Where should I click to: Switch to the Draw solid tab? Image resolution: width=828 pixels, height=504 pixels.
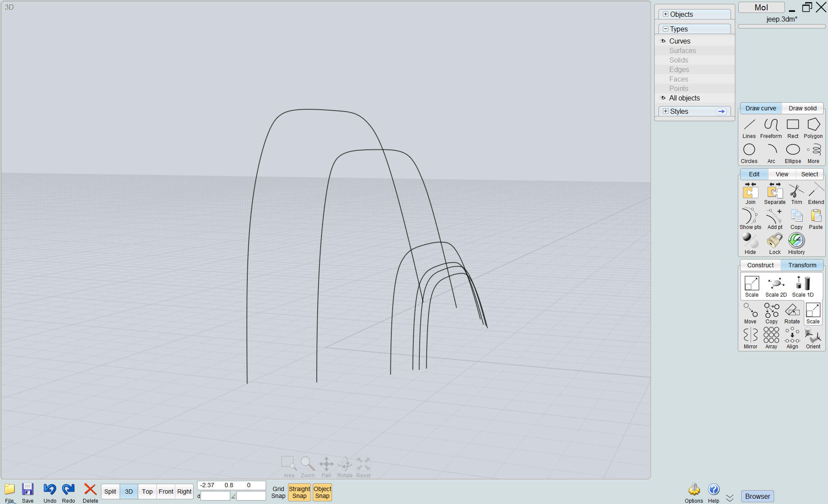pos(802,108)
